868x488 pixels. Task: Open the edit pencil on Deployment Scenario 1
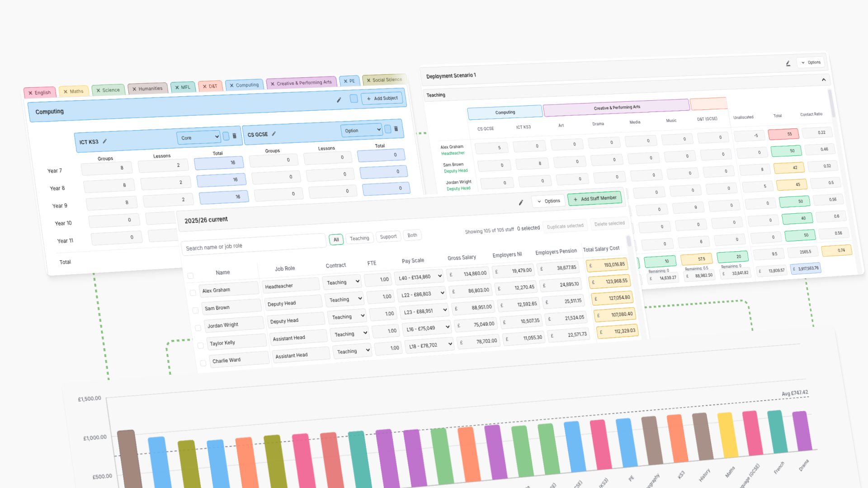point(788,63)
